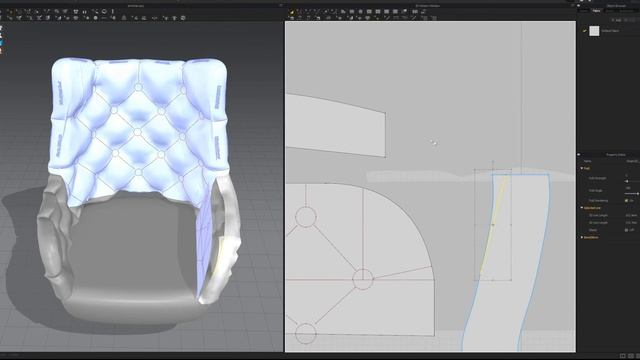
Task: Select the circle on the red baseline
Action: point(362,280)
